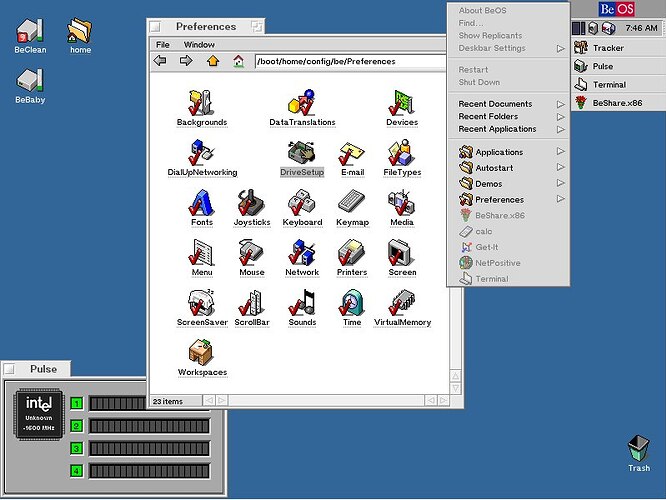Launch calc from the Be menu
Viewport: 666px width, 500px height.
tap(508, 231)
